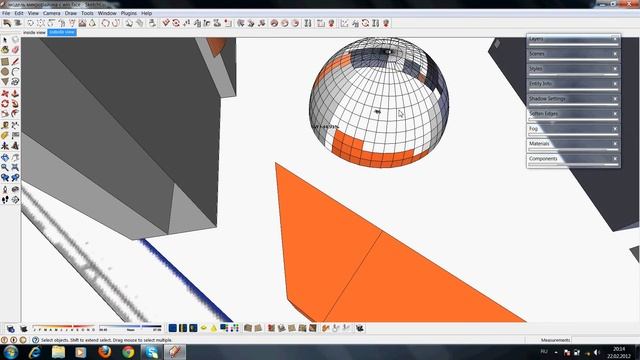This screenshot has height=360, width=640.
Task: Open the Help menu
Action: 147,13
